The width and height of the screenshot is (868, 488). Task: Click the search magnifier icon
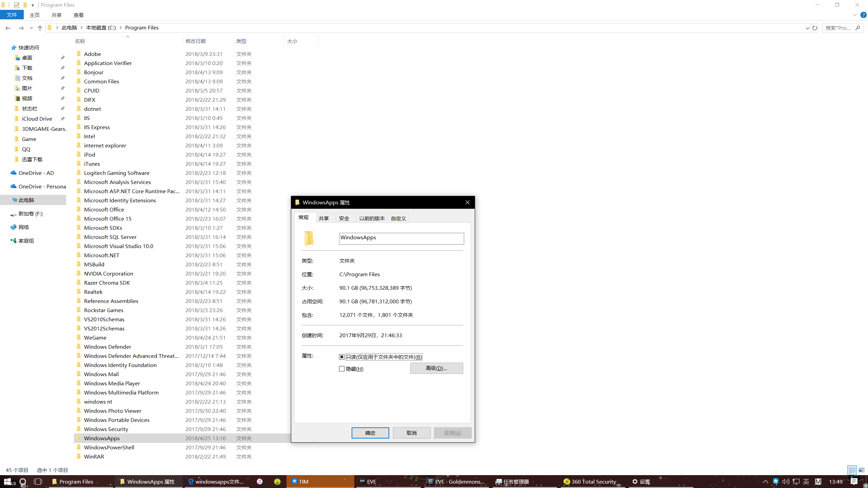[x=857, y=28]
